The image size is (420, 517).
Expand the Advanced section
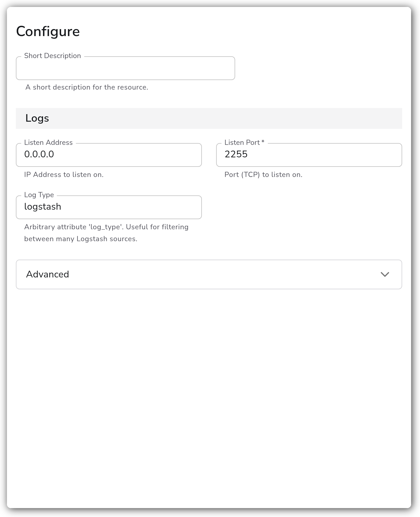pos(209,274)
